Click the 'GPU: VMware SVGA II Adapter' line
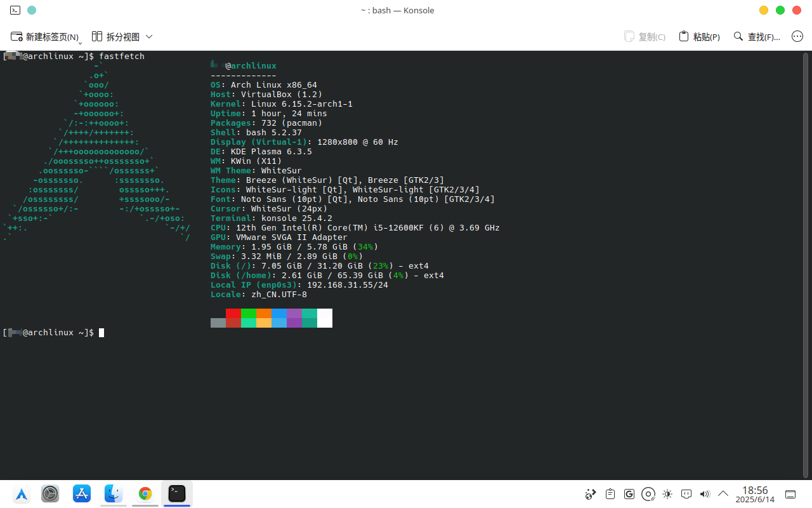Screen dimensions: 812x508 [279, 237]
